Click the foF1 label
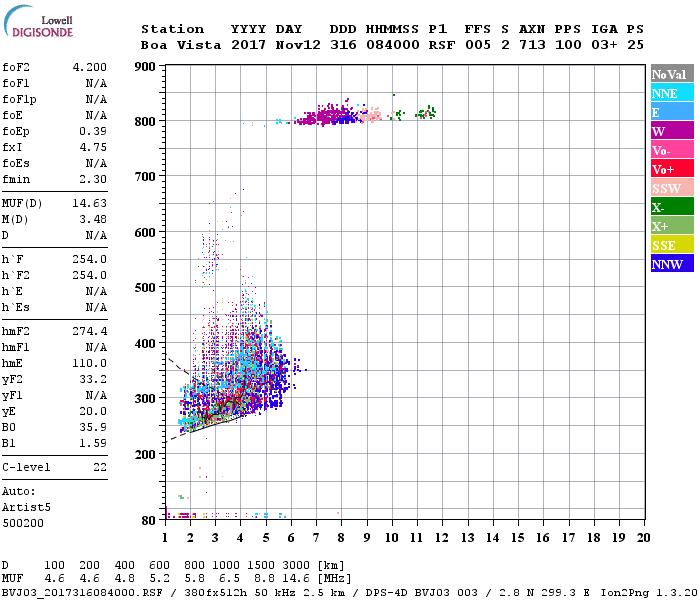This screenshot has width=700, height=600. tap(16, 83)
